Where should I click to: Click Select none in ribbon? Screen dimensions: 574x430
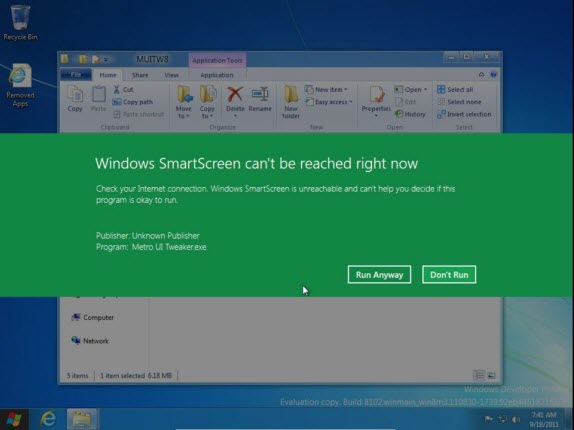(x=459, y=102)
